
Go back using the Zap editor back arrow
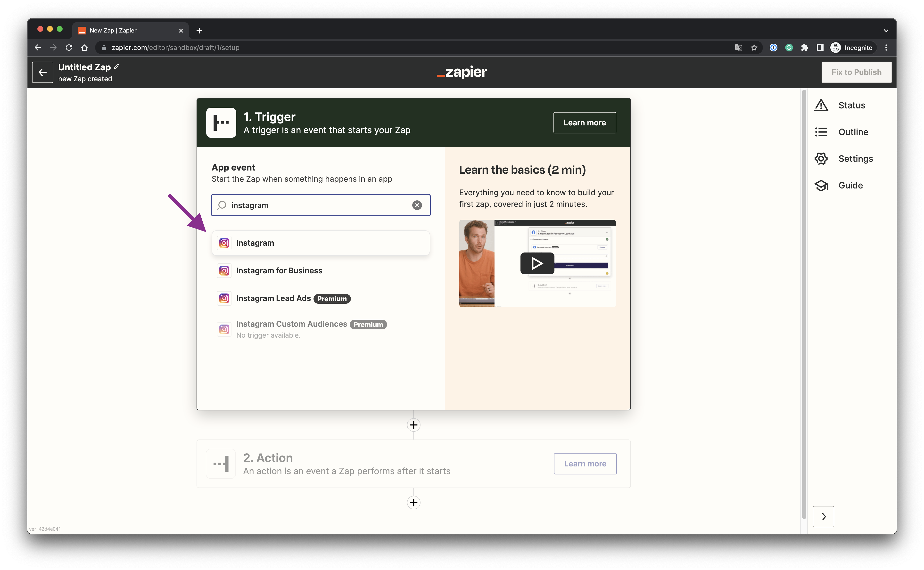(x=43, y=72)
